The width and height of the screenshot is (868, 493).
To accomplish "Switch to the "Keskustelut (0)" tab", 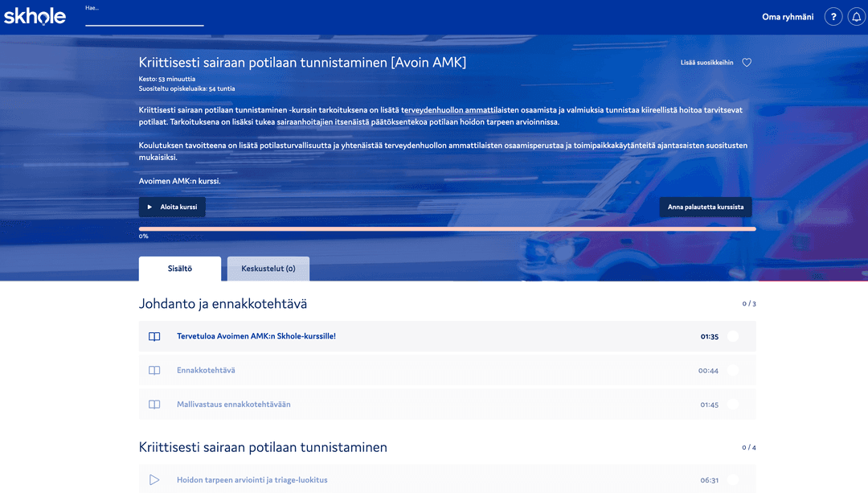I will tap(268, 269).
